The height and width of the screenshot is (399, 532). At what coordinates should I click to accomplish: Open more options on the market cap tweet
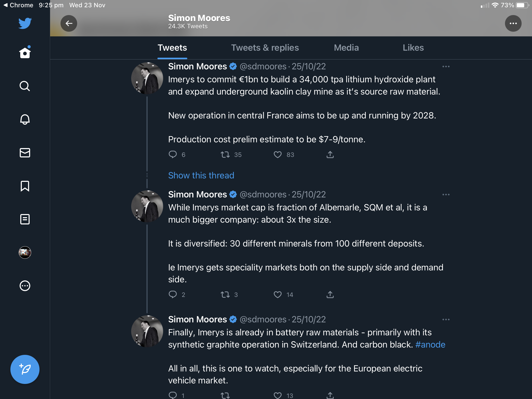click(446, 195)
